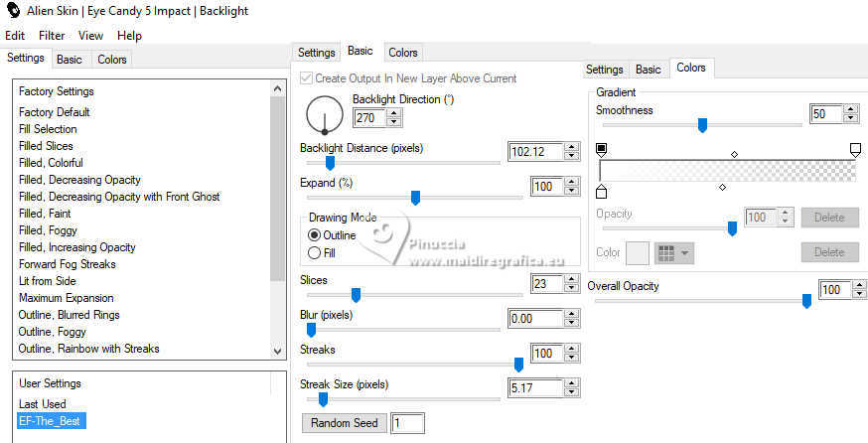The image size is (868, 443).
Task: Select the bottom-left gradient color stop
Action: [601, 191]
